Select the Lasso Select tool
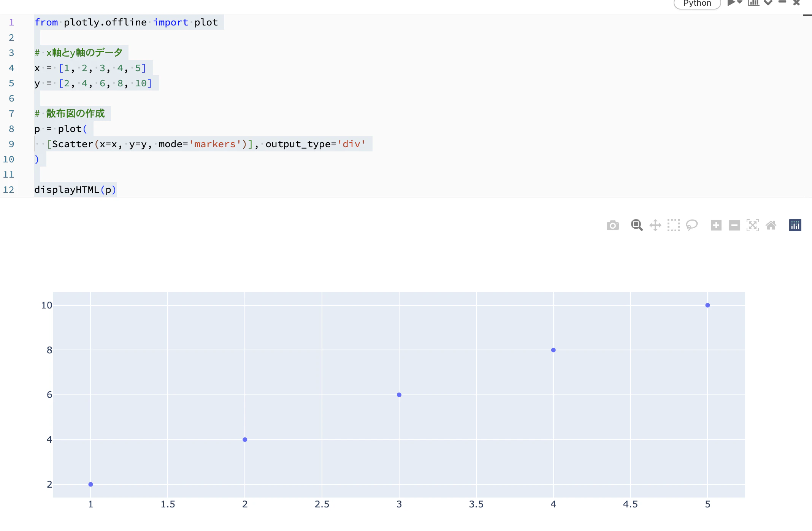 click(x=692, y=225)
